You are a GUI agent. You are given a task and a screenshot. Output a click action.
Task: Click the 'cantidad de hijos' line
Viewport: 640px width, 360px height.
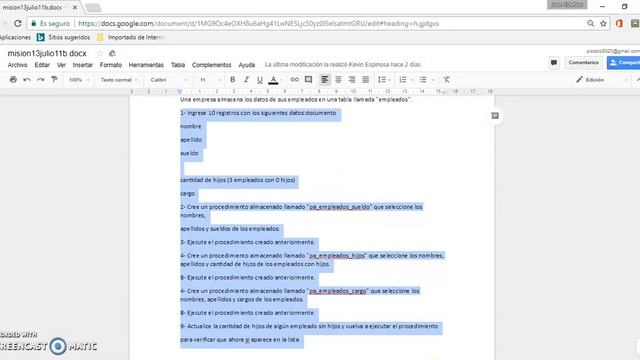(238, 180)
